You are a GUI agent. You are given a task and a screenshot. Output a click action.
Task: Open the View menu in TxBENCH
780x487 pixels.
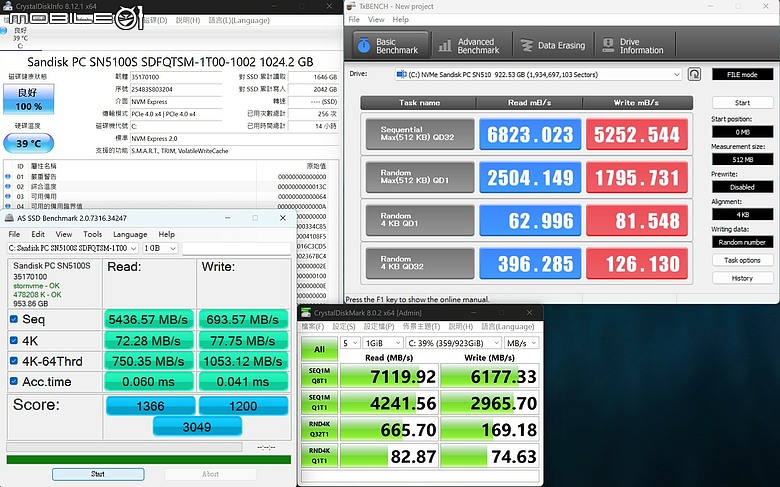[x=375, y=19]
